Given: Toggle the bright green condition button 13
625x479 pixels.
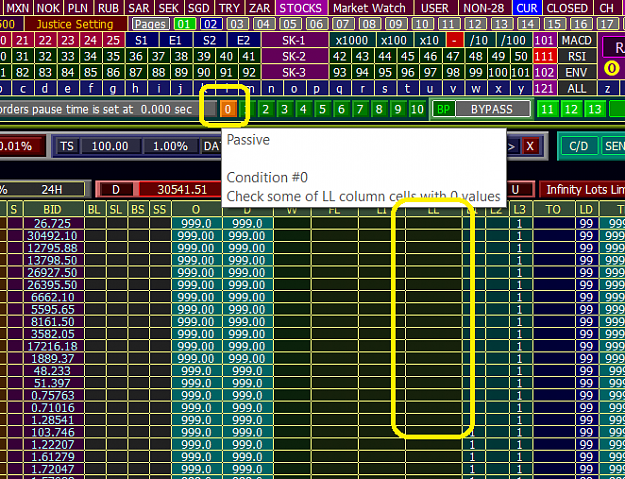Looking at the screenshot, I should pyautogui.click(x=595, y=109).
